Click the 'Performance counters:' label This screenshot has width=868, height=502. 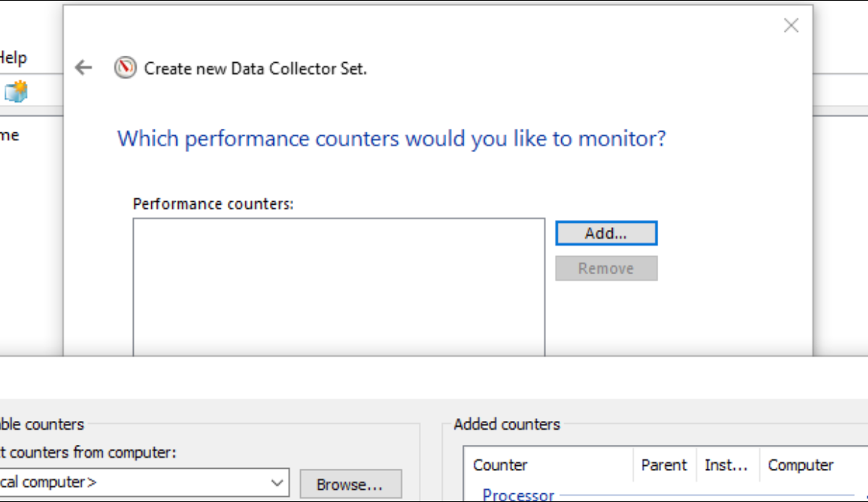(213, 204)
